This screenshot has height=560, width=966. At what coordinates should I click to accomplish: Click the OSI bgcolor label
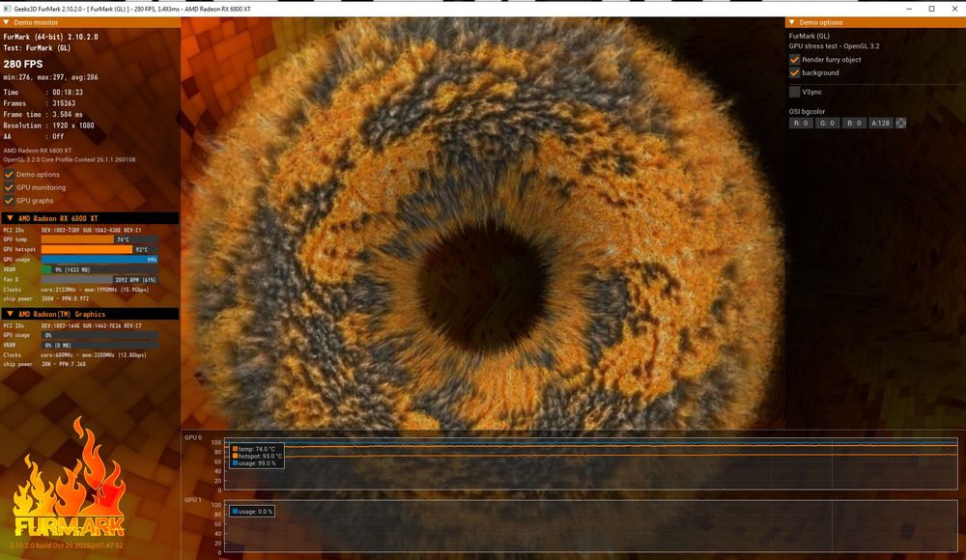(807, 111)
